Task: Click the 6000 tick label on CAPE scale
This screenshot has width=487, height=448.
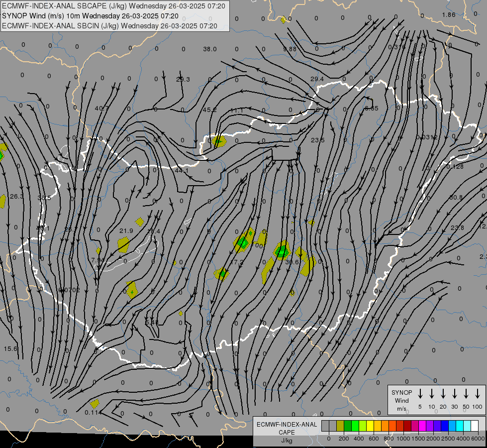Action: pyautogui.click(x=478, y=439)
